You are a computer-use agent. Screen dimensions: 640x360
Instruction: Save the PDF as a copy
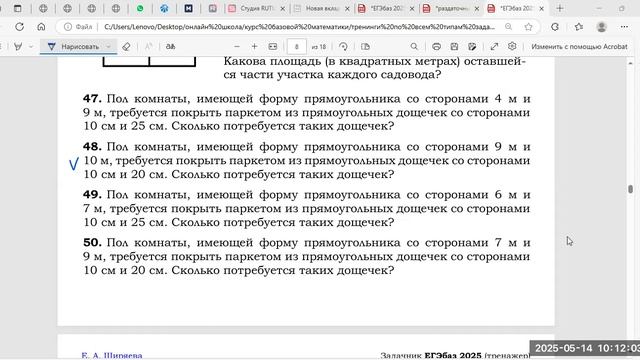(x=472, y=47)
